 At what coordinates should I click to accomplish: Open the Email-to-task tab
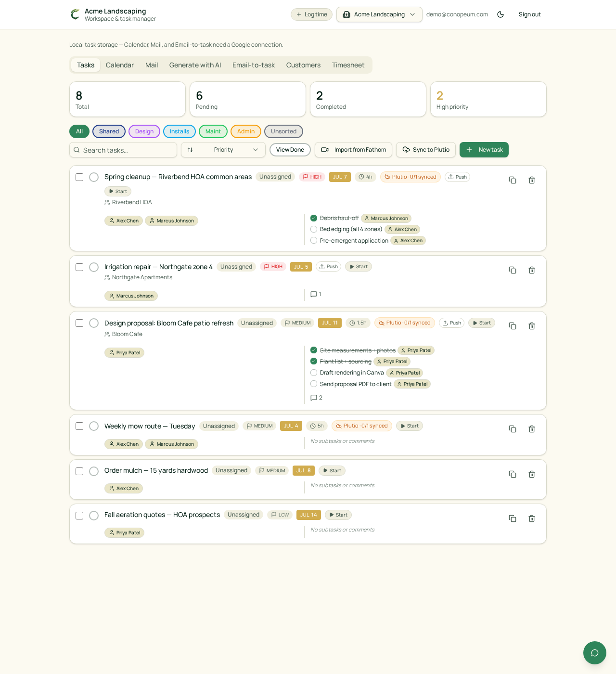tap(254, 65)
